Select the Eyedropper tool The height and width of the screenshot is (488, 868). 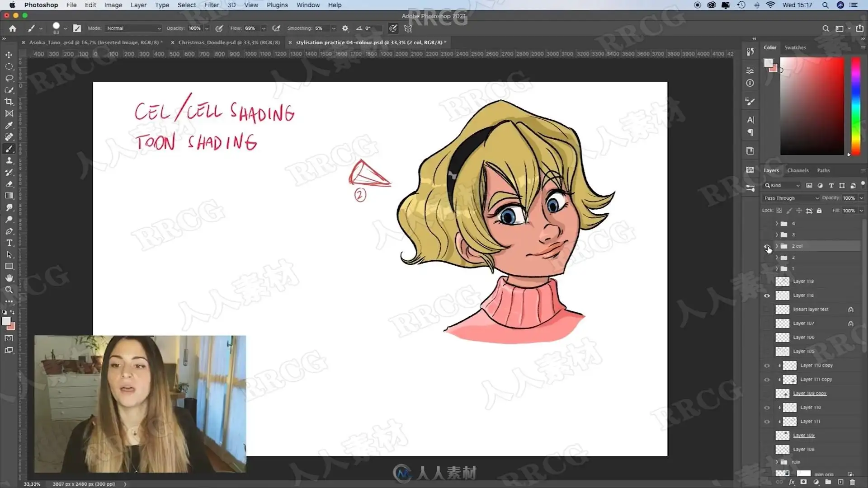click(x=9, y=125)
